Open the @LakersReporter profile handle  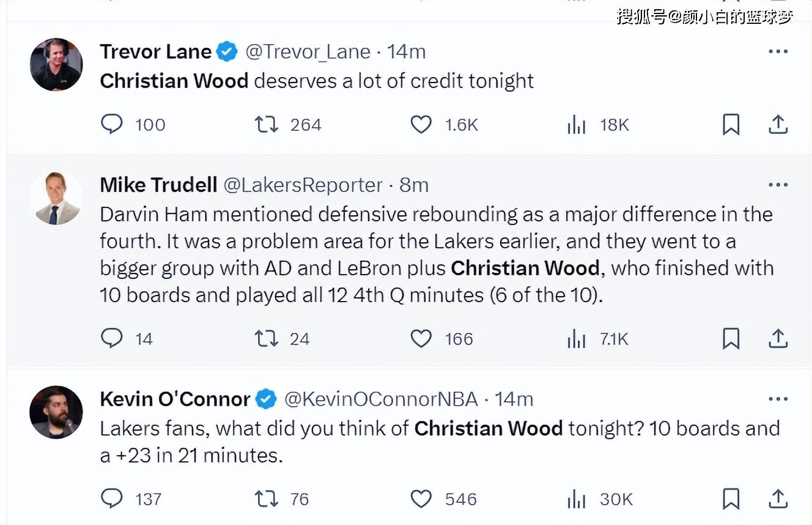click(x=303, y=185)
